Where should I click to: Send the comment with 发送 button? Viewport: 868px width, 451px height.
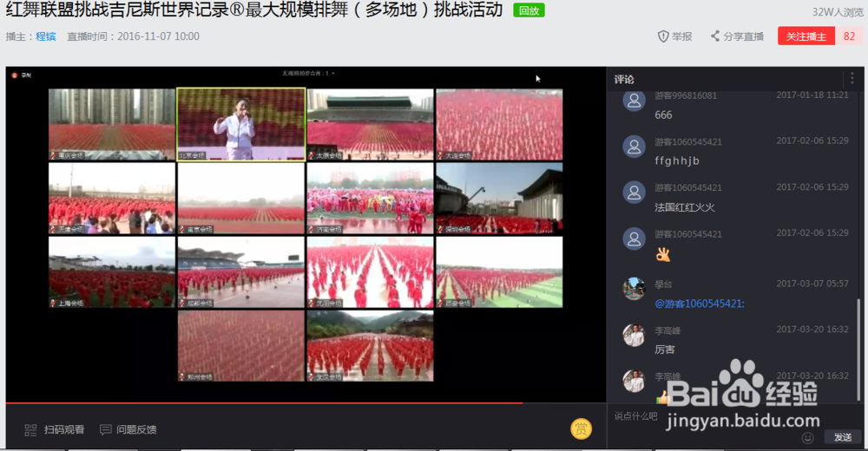click(843, 437)
